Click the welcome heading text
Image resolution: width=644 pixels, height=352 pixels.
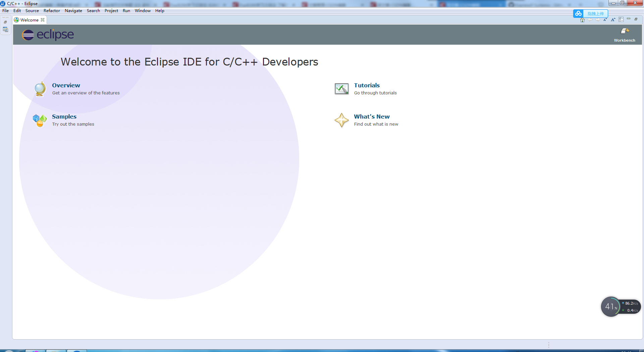189,62
